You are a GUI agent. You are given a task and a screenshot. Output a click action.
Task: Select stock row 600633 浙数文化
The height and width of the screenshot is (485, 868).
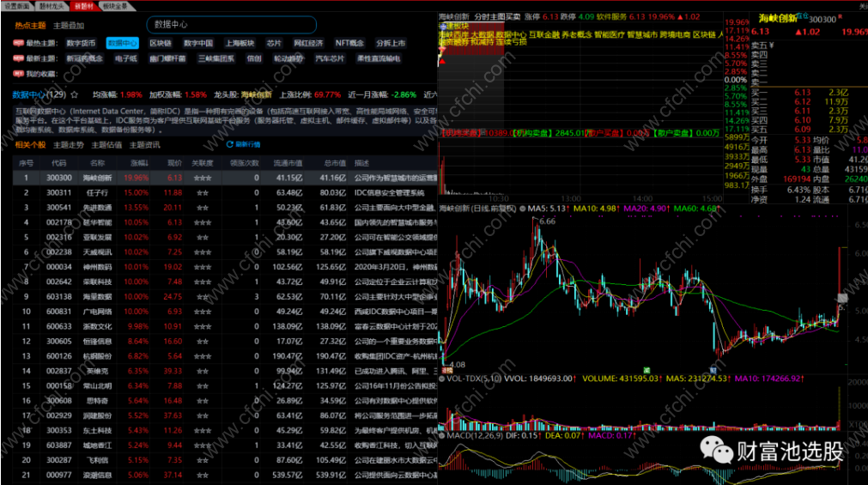pos(225,327)
